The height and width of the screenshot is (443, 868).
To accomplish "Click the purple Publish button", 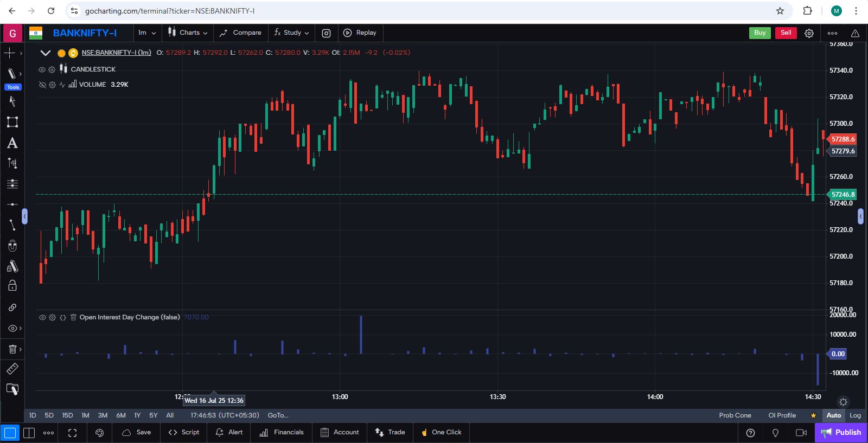I will [841, 432].
